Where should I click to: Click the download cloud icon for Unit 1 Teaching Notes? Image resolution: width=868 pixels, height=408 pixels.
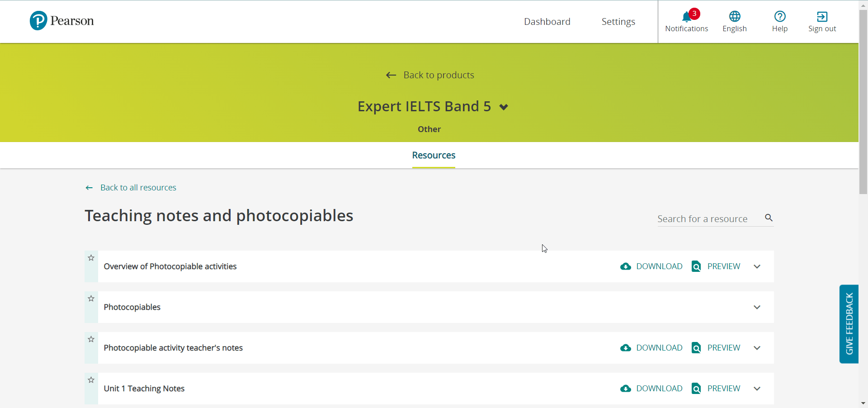pos(626,389)
